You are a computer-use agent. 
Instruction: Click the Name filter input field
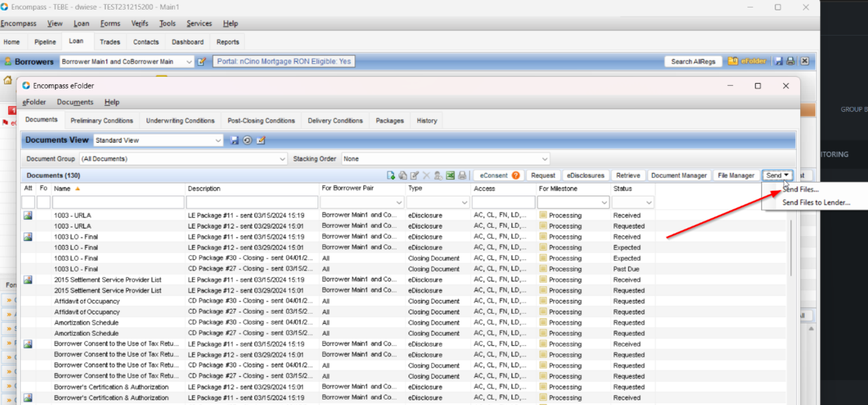118,202
